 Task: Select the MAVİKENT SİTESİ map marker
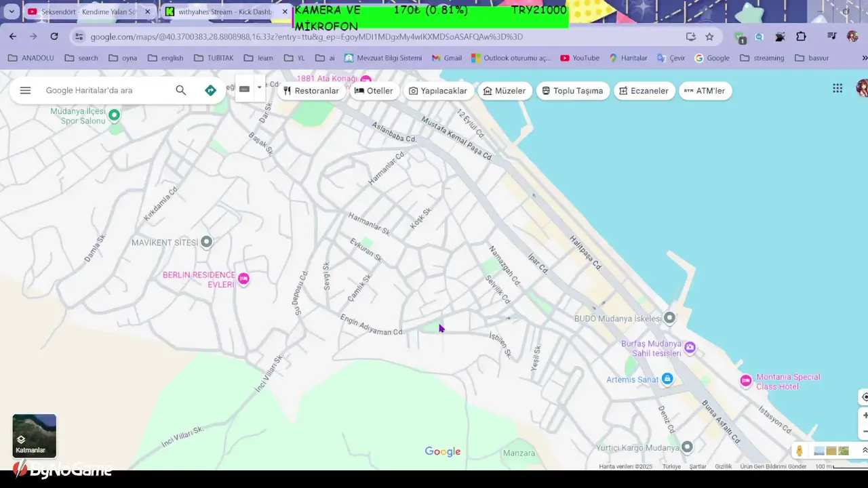[207, 241]
